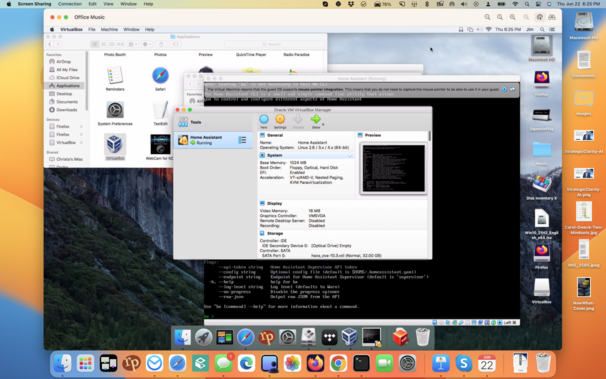Click the local Macintosh HD desktop icon

(x=584, y=22)
